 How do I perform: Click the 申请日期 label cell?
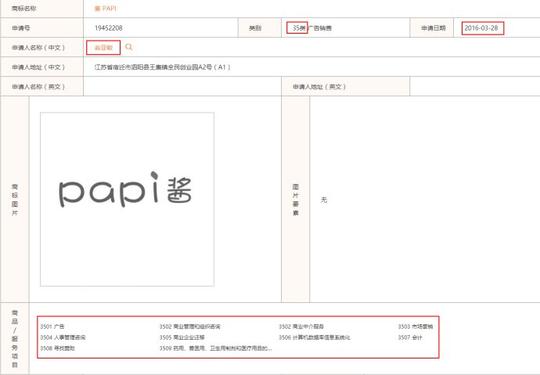[433, 28]
